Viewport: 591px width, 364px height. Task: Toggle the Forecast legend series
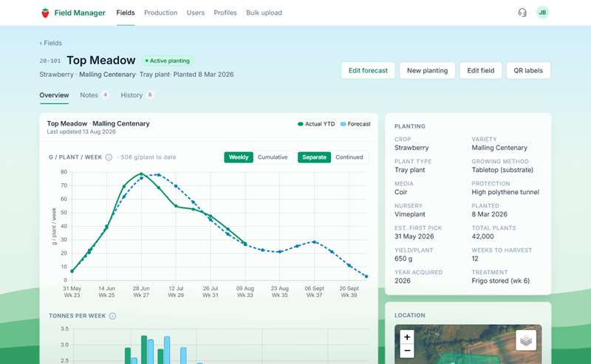point(355,124)
